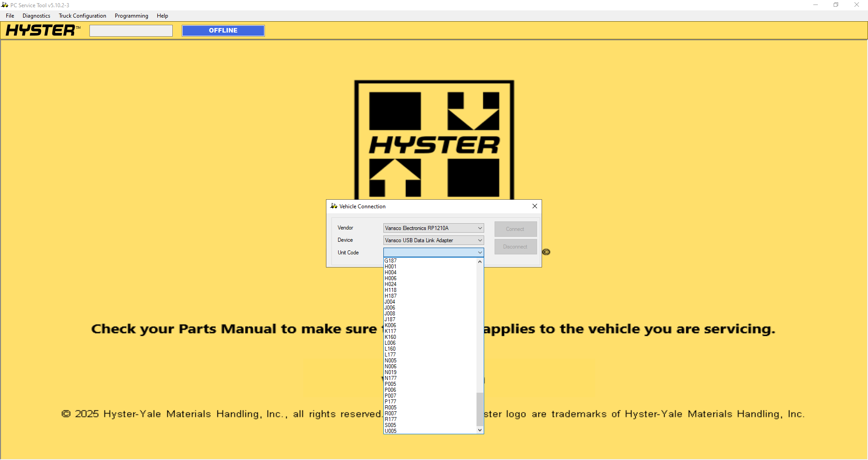Expand the Device dropdown

480,240
